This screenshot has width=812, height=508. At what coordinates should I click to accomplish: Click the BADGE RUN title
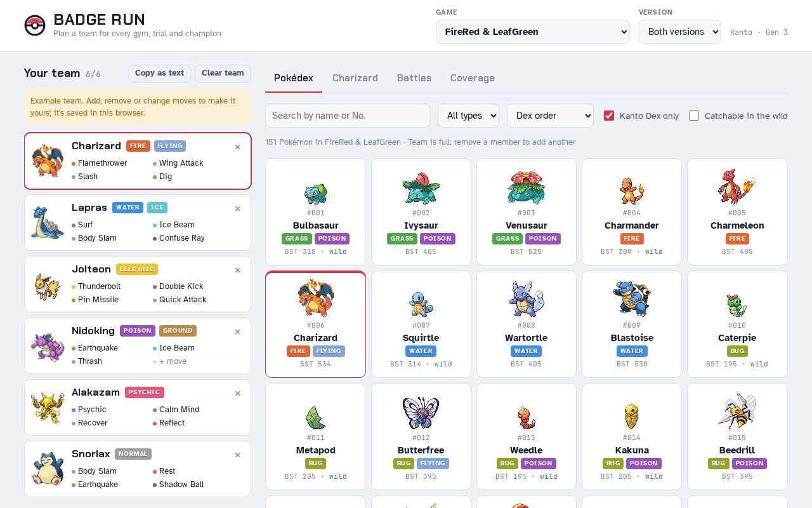coord(99,20)
